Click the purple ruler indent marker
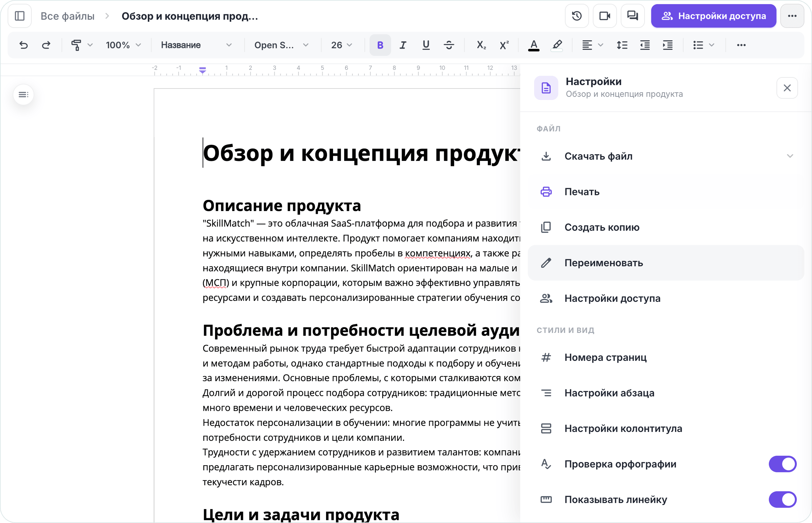The height and width of the screenshot is (523, 812). [203, 70]
